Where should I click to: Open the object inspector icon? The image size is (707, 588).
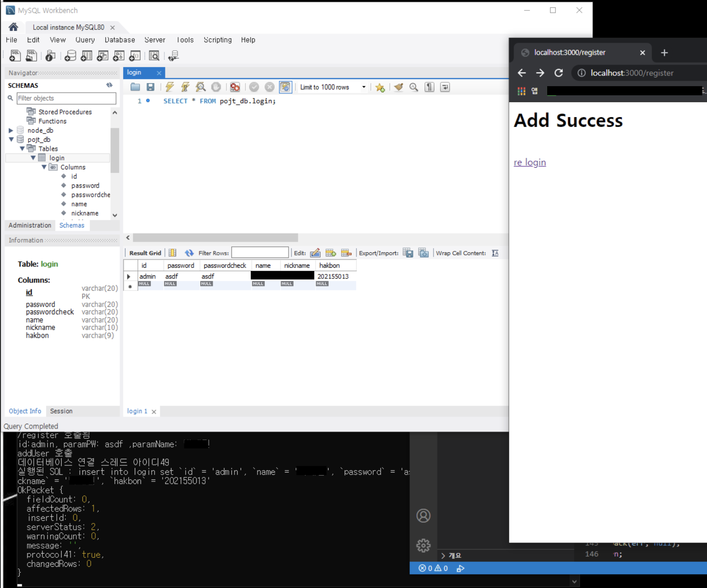(x=50, y=55)
